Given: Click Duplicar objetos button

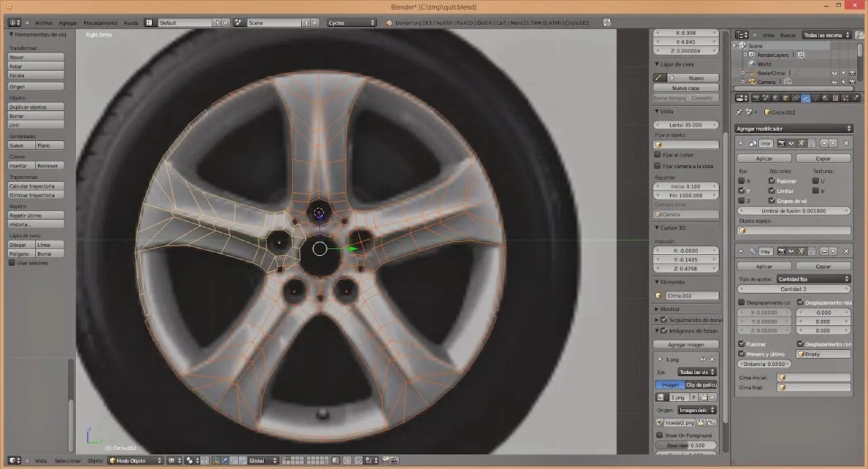Looking at the screenshot, I should (36, 107).
